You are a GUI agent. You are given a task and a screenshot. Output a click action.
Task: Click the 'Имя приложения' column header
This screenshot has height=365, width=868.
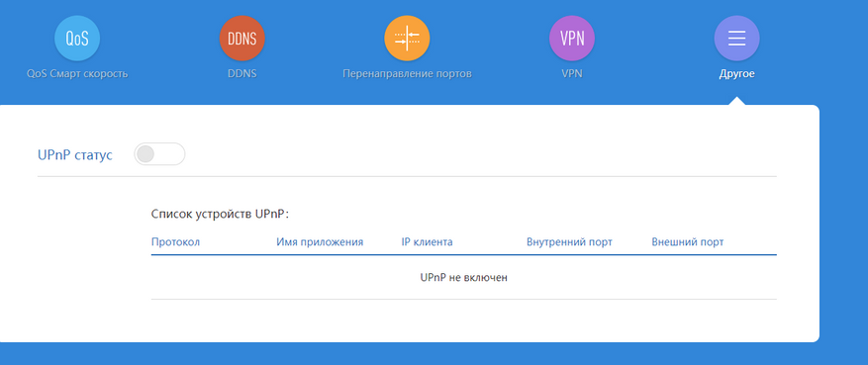(x=320, y=242)
